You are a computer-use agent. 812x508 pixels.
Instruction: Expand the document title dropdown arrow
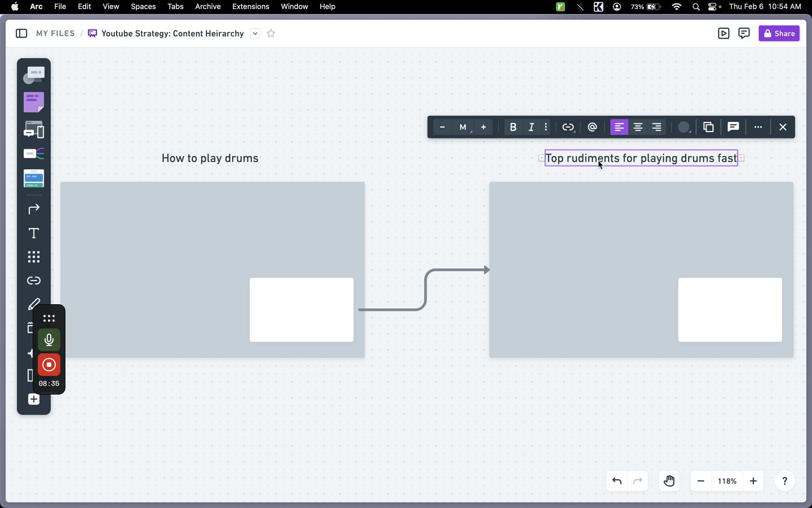coord(255,34)
